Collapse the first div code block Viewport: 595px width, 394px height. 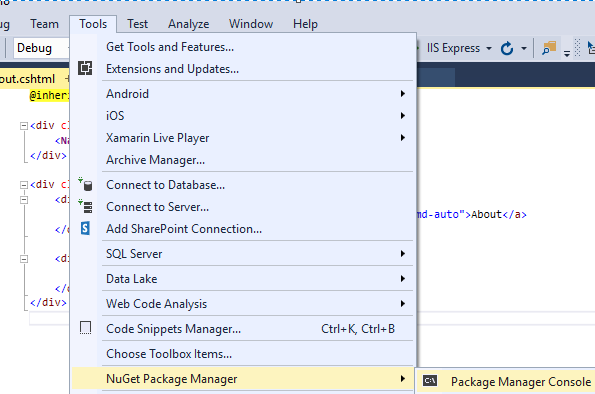(x=24, y=126)
